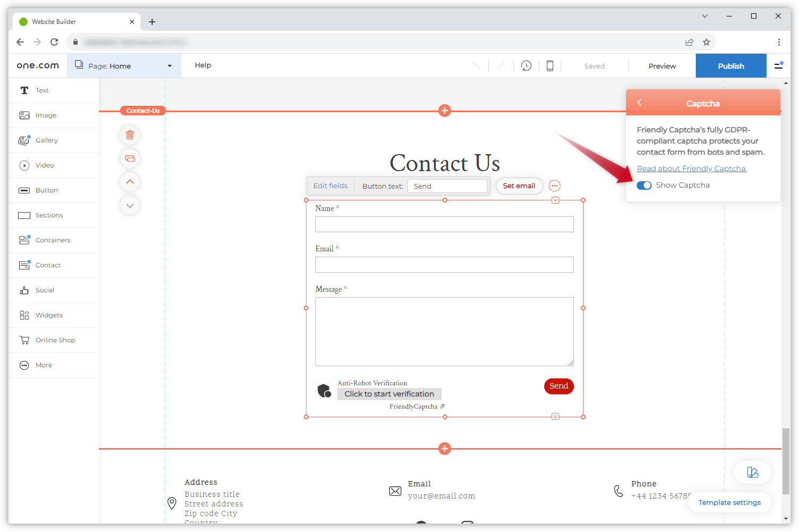Open the Gallery component
The width and height of the screenshot is (799, 532).
tap(54, 140)
